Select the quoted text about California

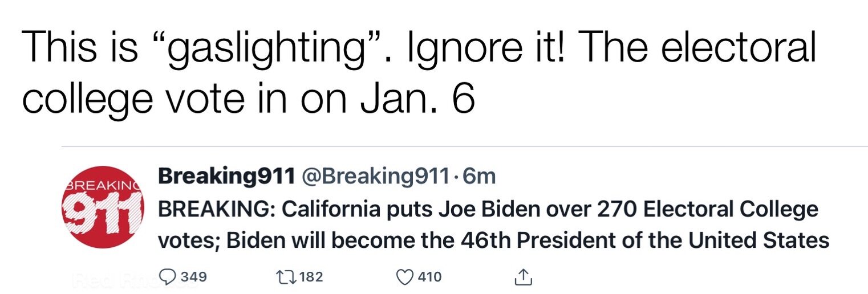(493, 224)
